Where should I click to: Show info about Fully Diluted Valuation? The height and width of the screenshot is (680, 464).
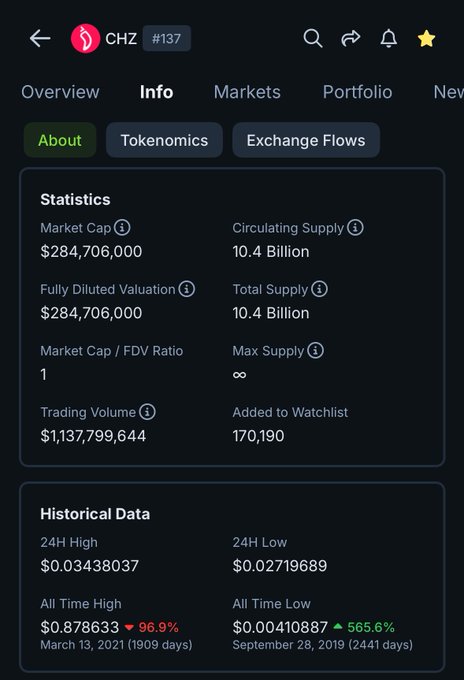[187, 289]
